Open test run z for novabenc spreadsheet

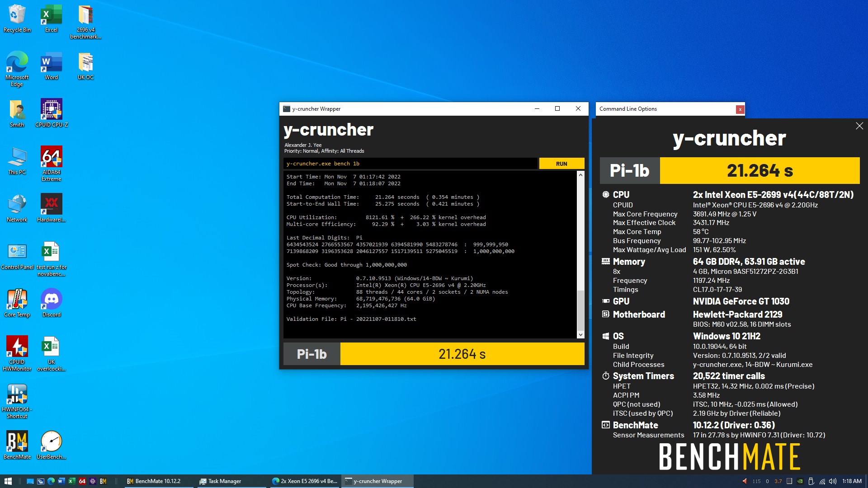52,259
